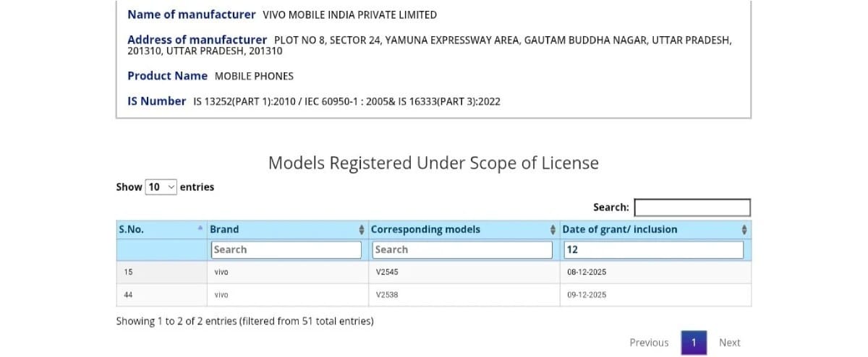The image size is (868, 357).
Task: Click the Brand column sort arrows icon
Action: click(361, 230)
